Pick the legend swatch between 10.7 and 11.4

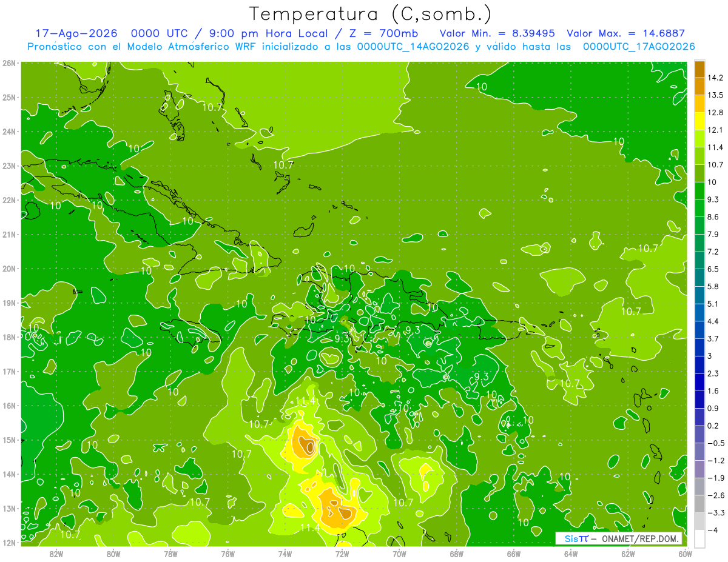(699, 156)
